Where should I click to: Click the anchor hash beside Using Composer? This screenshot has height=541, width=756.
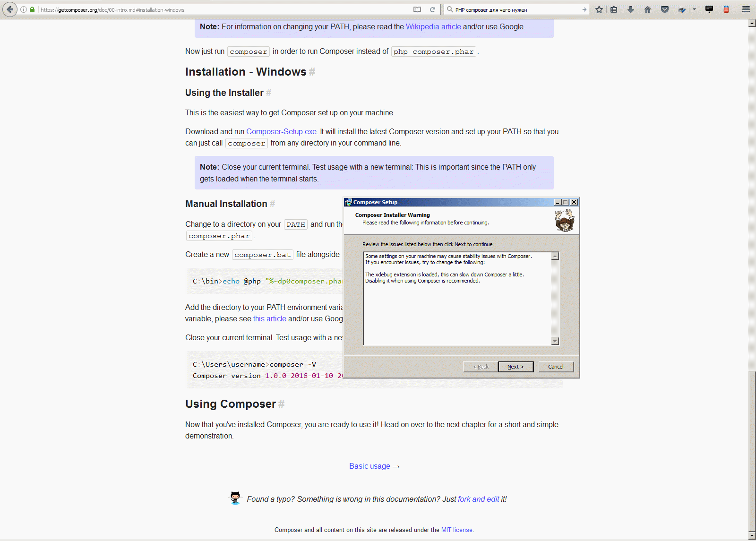(x=281, y=404)
